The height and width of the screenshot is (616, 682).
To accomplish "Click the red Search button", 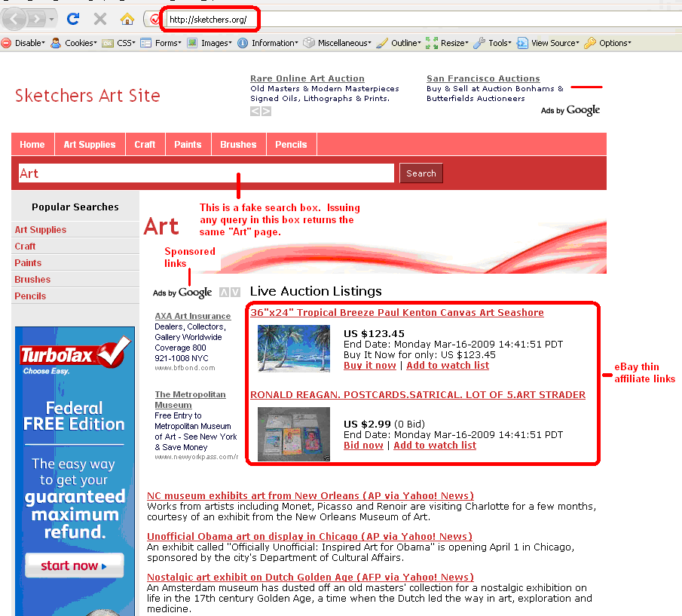I will tap(421, 173).
